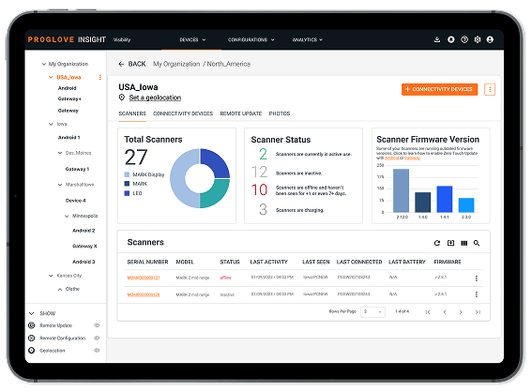
Task: Collapse the My Organization tree node
Action: [x=44, y=64]
